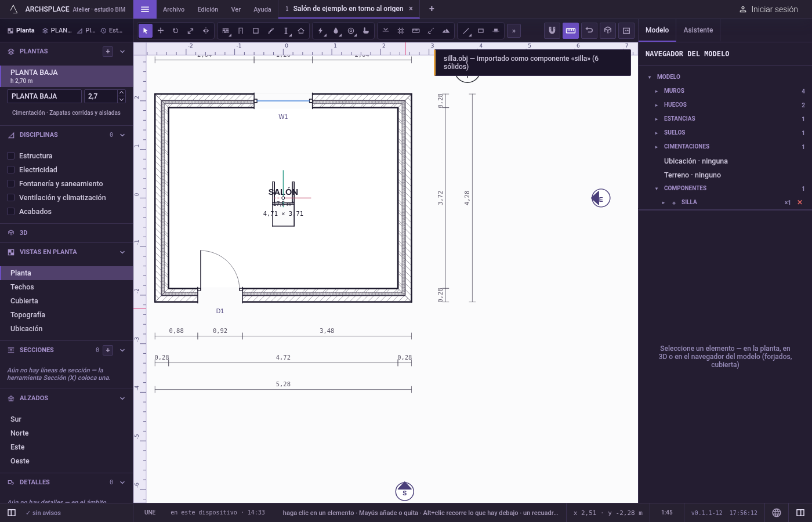
Task: Click the globe language icon in status bar
Action: pyautogui.click(x=777, y=513)
